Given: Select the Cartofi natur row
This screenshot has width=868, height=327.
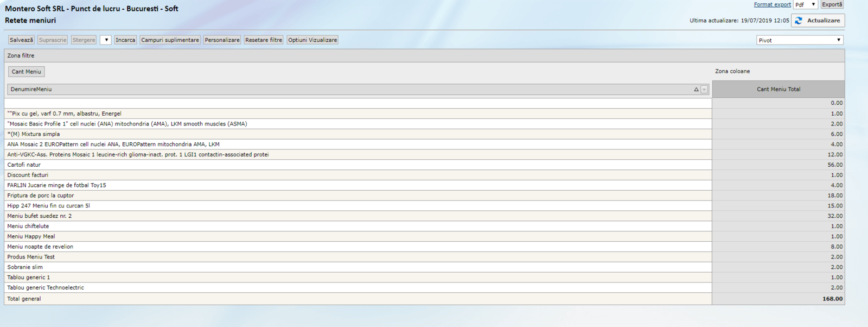Looking at the screenshot, I should [x=24, y=165].
